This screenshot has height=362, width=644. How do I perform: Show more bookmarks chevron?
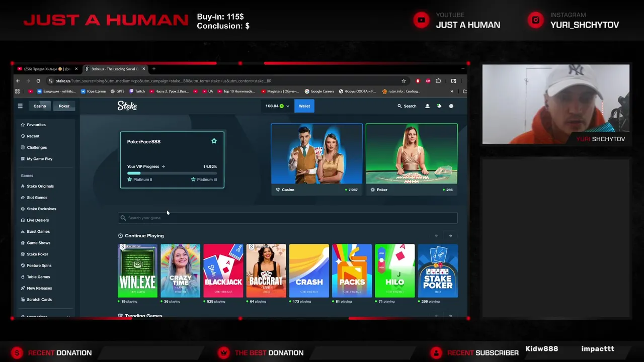[452, 92]
